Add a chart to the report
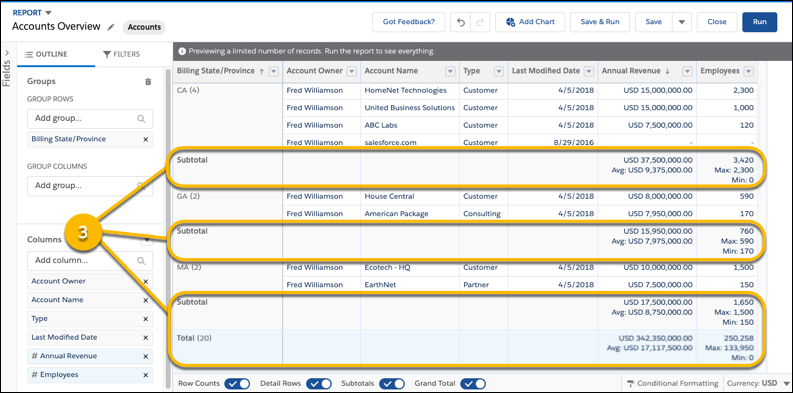Image resolution: width=793 pixels, height=393 pixels. coord(530,22)
